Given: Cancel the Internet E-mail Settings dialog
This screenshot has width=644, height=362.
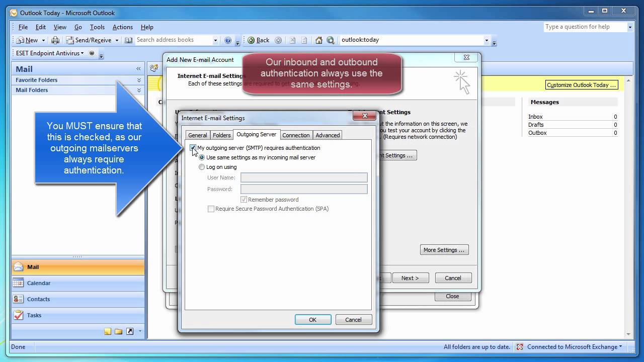Looking at the screenshot, I should (x=353, y=320).
